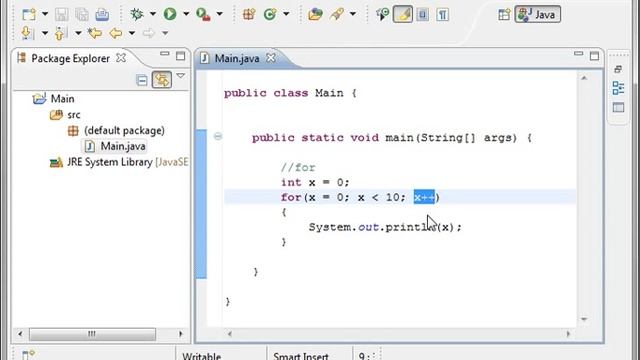640x360 pixels.
Task: Click the editor vertical scrollbar down arrow
Action: [584, 319]
